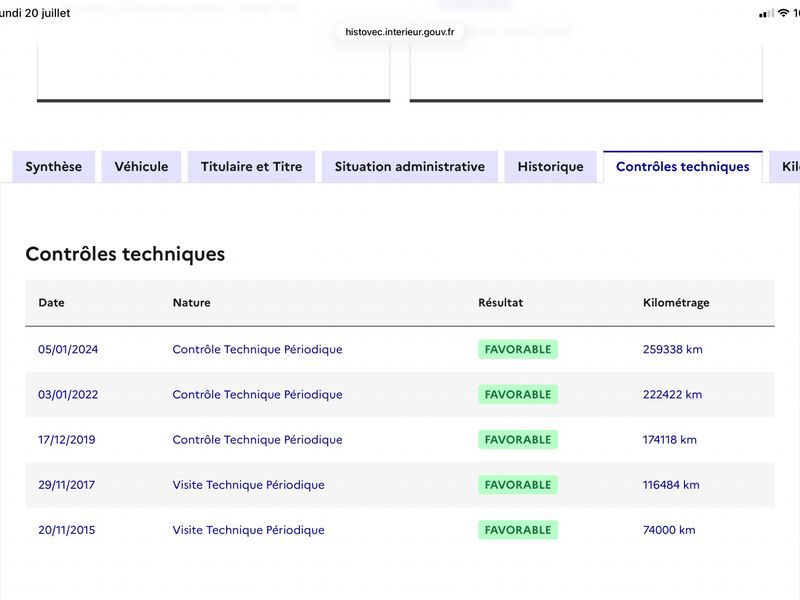Click the date in the status bar
800x600 pixels.
point(35,13)
